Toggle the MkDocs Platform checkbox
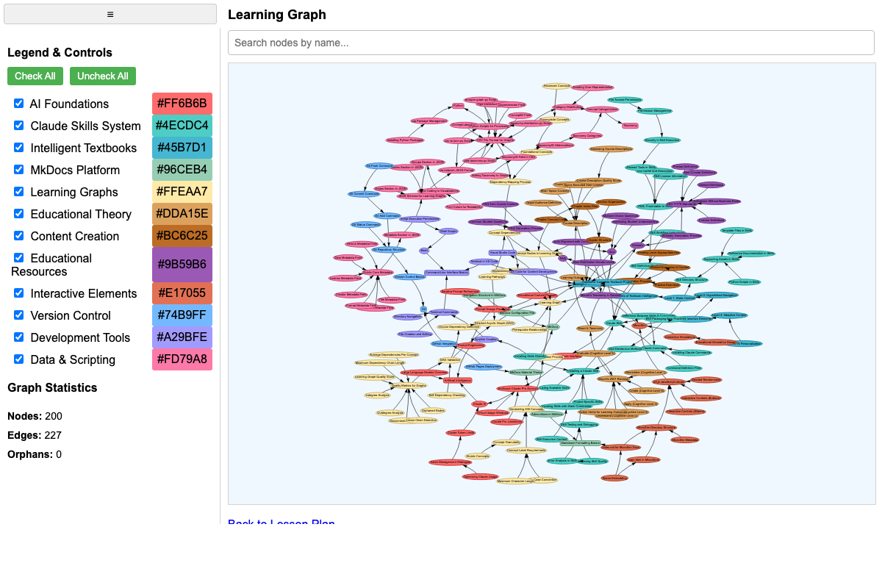Viewport: 882px width, 588px height. click(x=19, y=170)
